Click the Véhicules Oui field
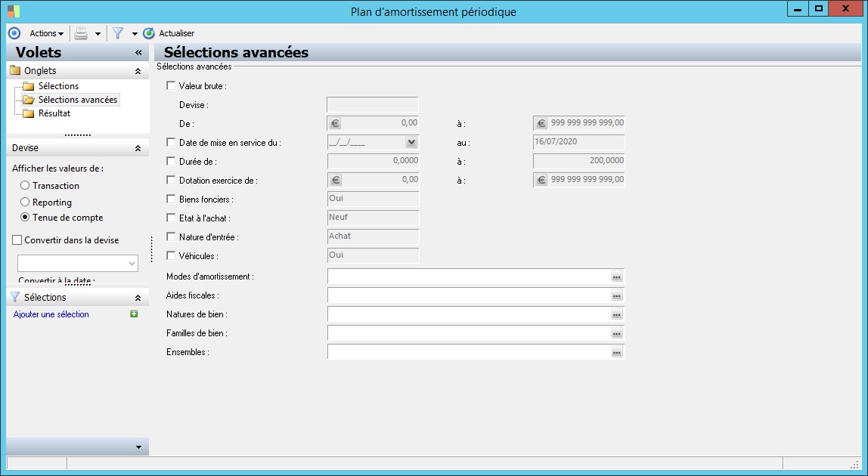Screen dimensions: 868x476 pyautogui.click(x=373, y=255)
